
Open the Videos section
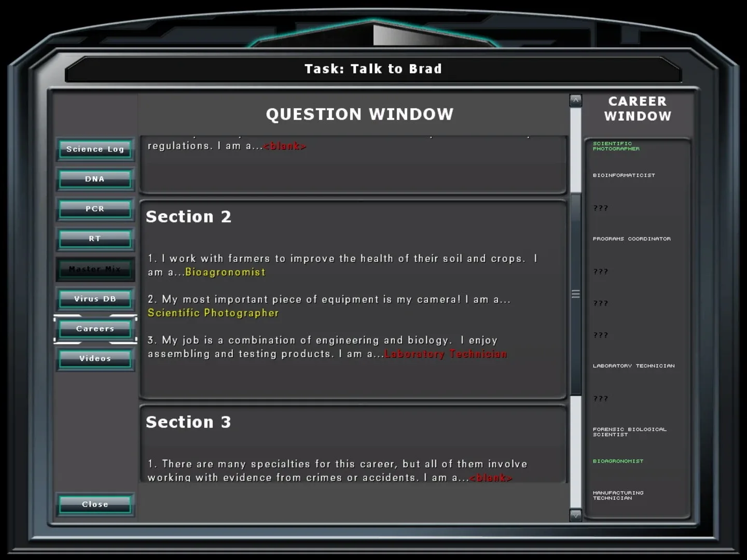click(95, 359)
